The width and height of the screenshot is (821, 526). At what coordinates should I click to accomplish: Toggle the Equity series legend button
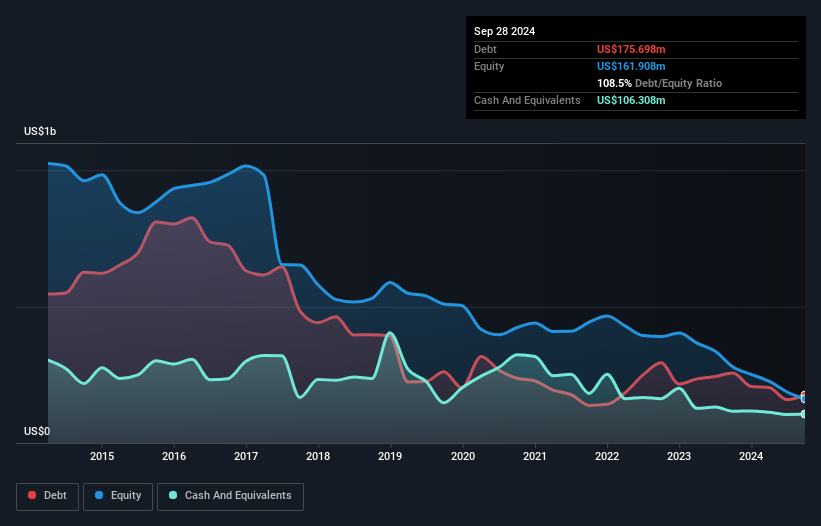pyautogui.click(x=118, y=496)
